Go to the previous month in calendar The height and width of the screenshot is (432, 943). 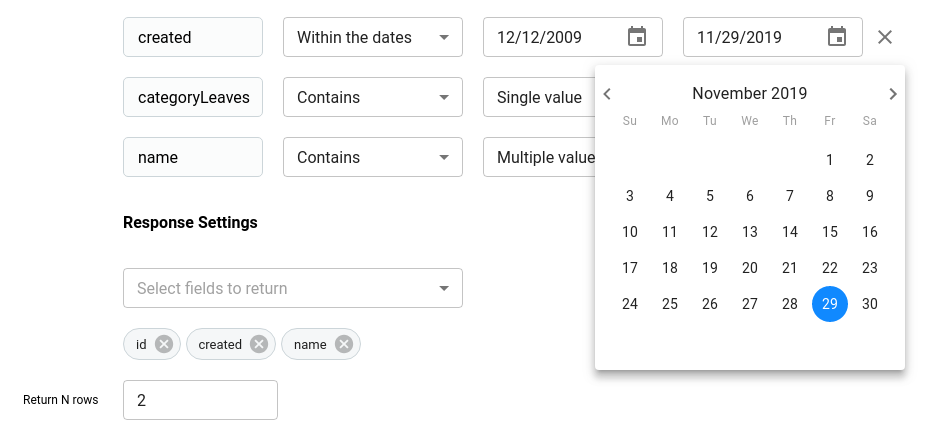coord(607,94)
